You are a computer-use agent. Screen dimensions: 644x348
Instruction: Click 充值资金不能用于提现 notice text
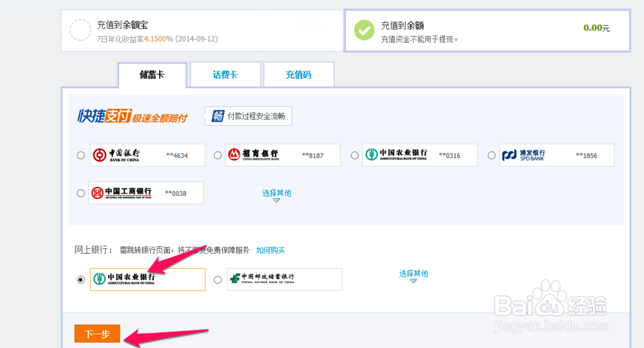(x=419, y=39)
